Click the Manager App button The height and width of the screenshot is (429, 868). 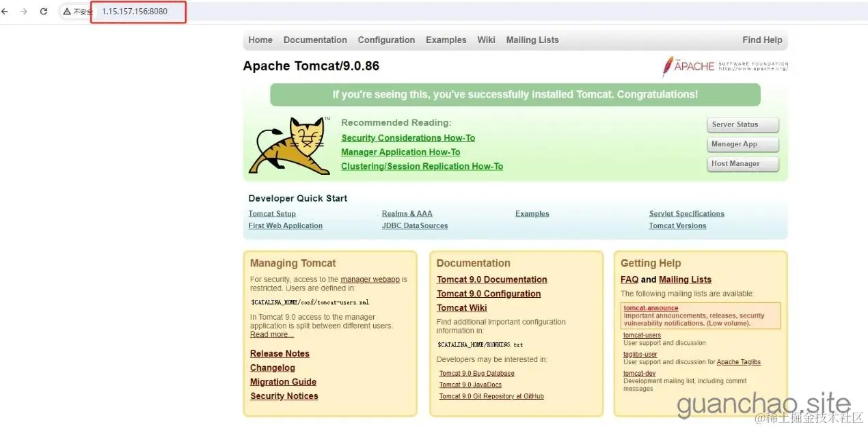tap(743, 144)
